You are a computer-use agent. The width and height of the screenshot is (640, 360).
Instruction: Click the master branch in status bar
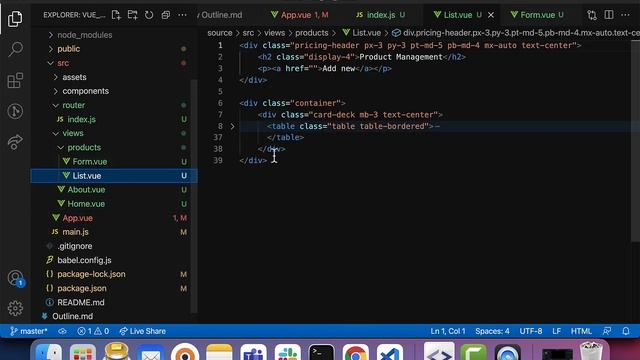[x=29, y=331]
